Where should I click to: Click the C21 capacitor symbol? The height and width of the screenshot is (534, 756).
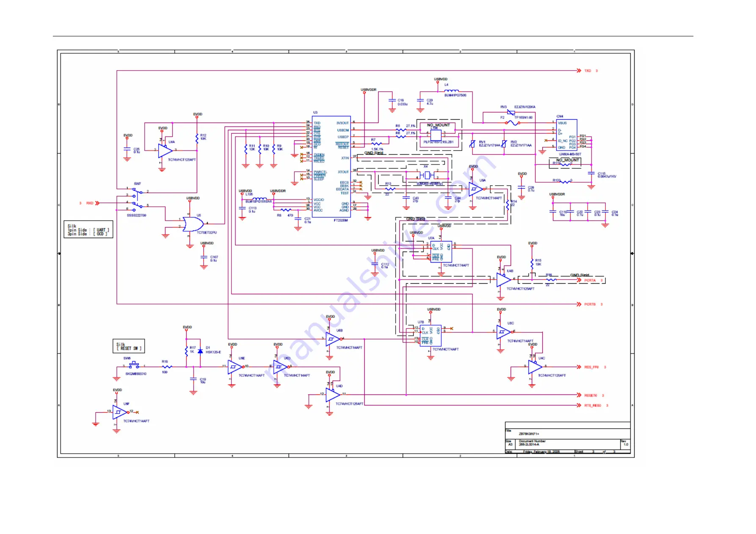click(x=298, y=219)
